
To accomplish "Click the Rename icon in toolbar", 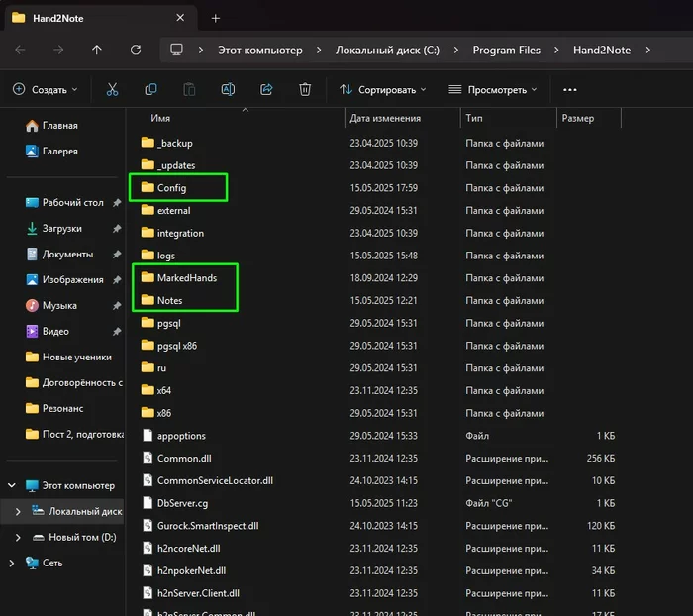I will (228, 90).
